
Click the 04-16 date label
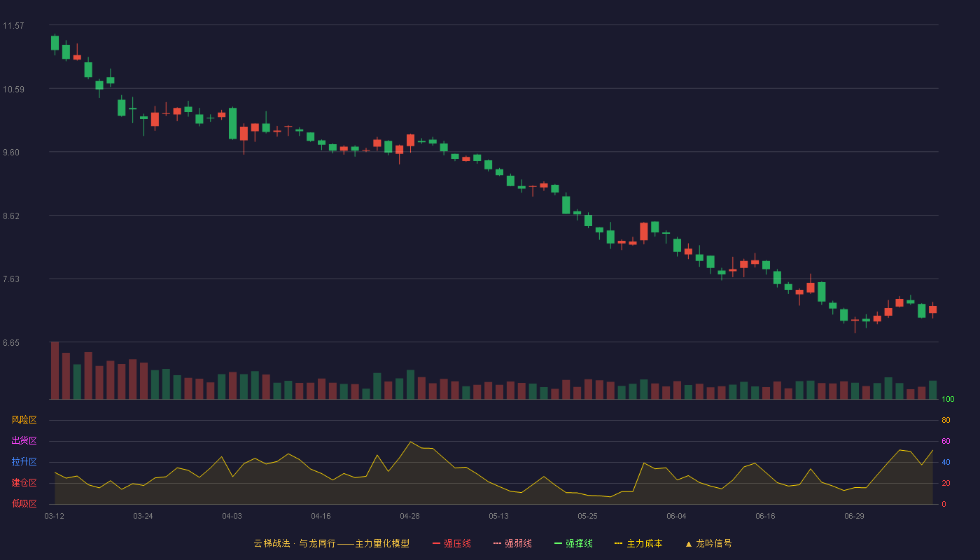point(321,516)
